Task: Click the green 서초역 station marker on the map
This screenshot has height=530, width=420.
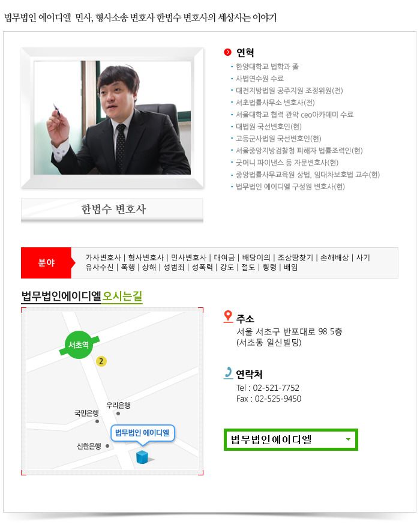Action: pos(79,345)
